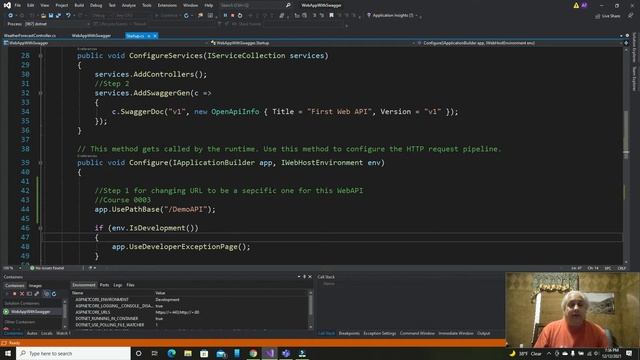
Task: Select the ASPNETCORE_URLS environment row
Action: click(x=190, y=312)
